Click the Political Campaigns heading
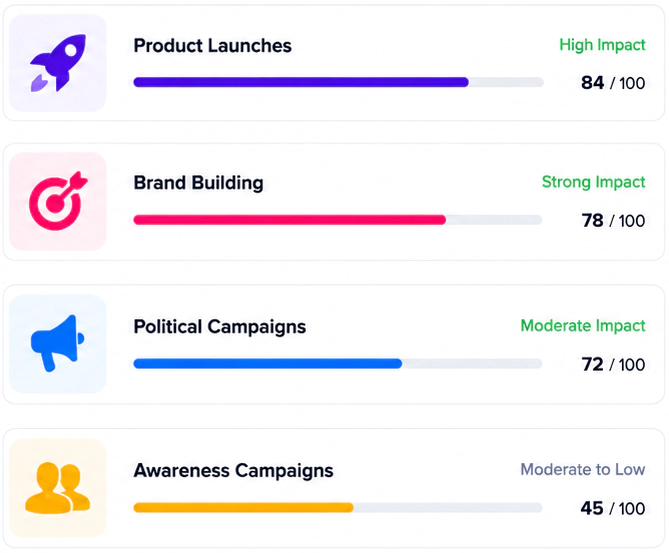 (x=220, y=327)
